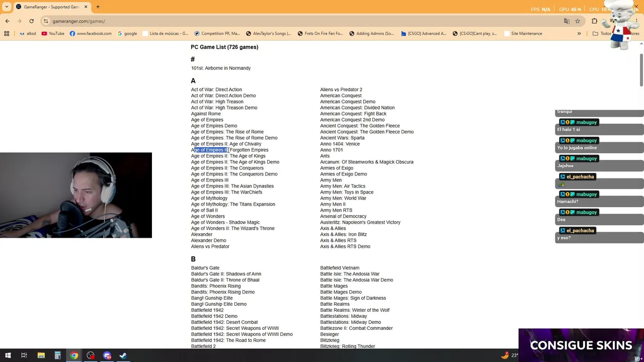Click "Arcanum: Of Steamworks & Magick Obscura"
This screenshot has width=644, height=362.
tap(367, 162)
